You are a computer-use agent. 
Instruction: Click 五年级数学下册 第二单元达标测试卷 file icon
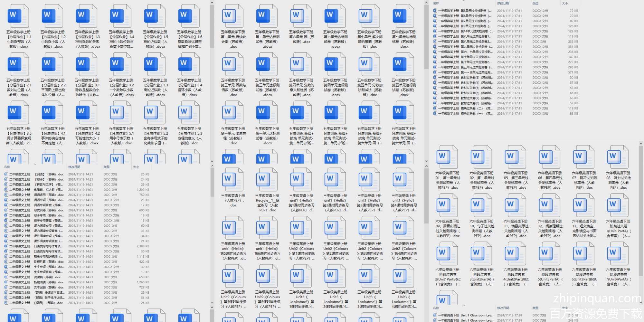(267, 16)
